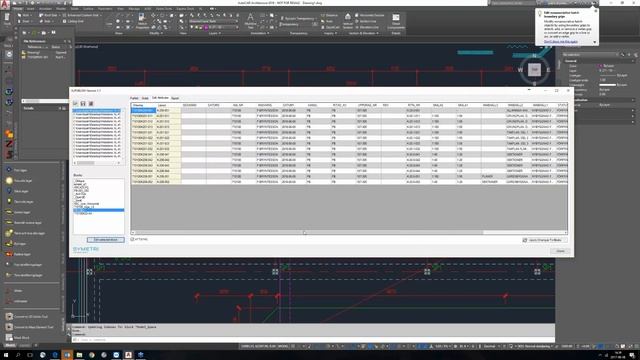Click the horizontal scrollbar under the attribute table

349,233
